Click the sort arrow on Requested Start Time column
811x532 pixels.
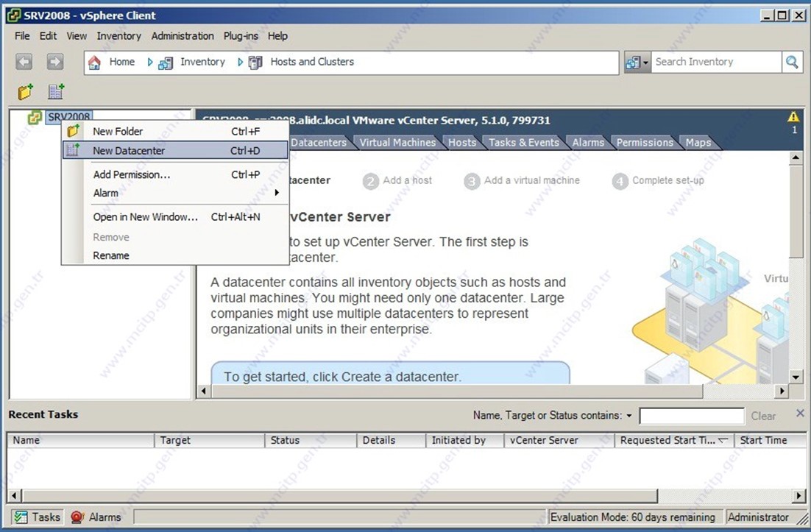(723, 440)
